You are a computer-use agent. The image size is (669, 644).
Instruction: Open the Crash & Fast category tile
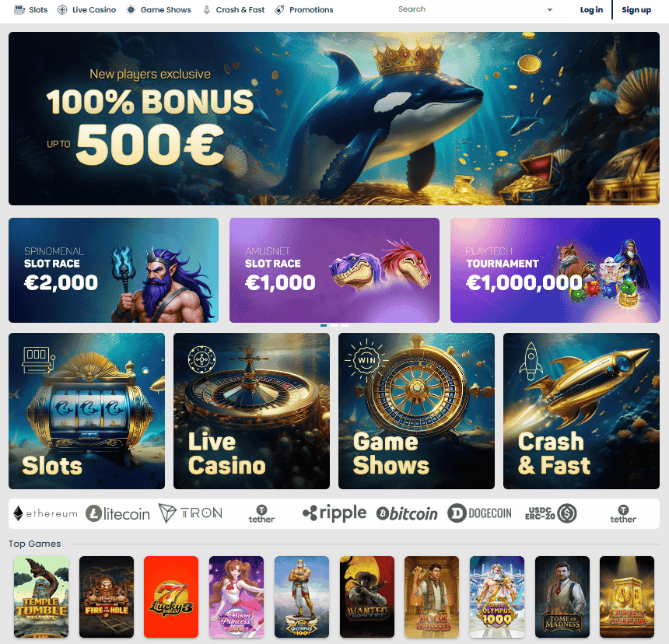(581, 411)
